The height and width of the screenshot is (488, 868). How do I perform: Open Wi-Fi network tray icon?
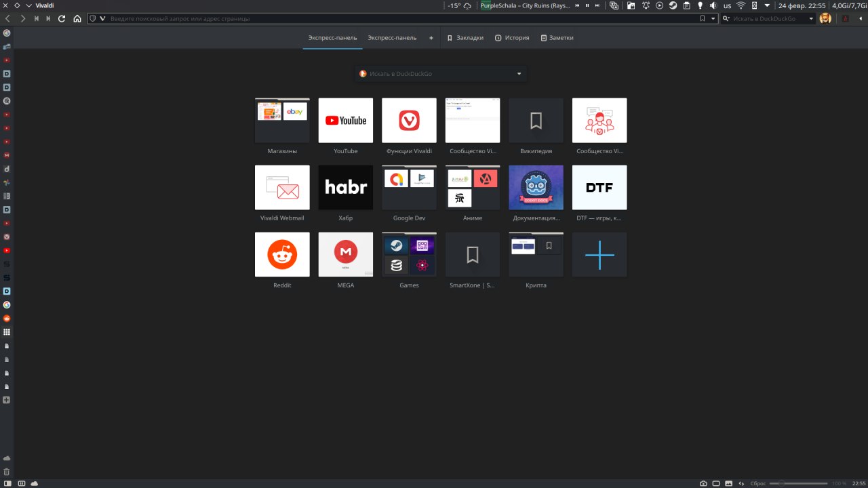(741, 5)
